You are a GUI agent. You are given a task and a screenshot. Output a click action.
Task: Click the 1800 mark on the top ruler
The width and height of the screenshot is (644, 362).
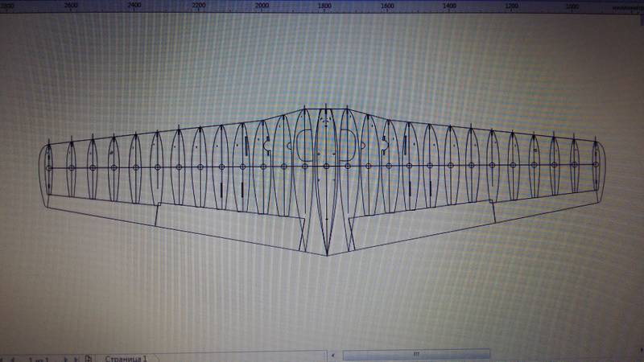point(324,6)
